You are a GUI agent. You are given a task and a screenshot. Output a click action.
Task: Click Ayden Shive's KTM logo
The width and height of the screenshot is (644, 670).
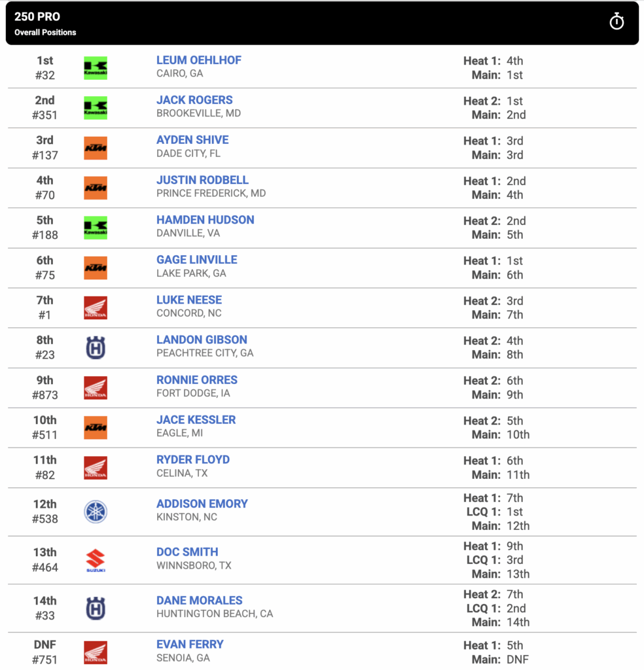coord(96,148)
